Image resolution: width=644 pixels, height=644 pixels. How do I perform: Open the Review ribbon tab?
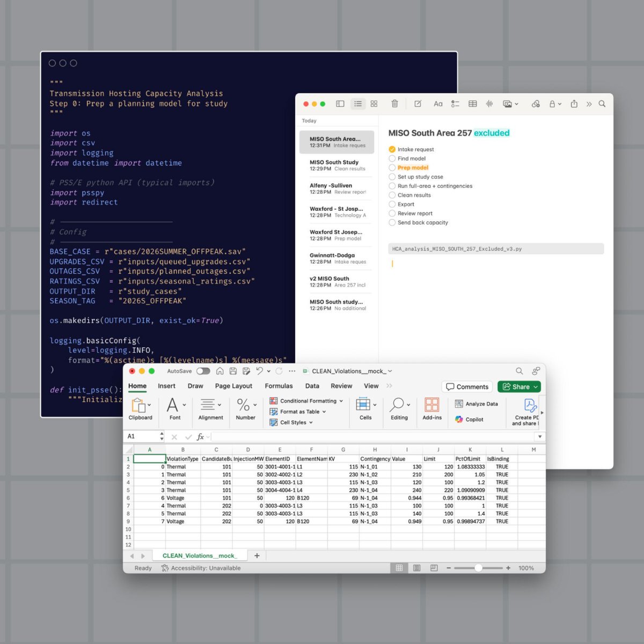coord(341,386)
